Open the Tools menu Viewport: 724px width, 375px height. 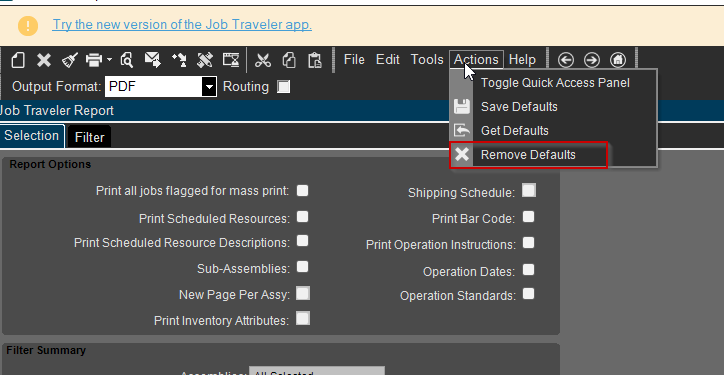[x=427, y=60]
